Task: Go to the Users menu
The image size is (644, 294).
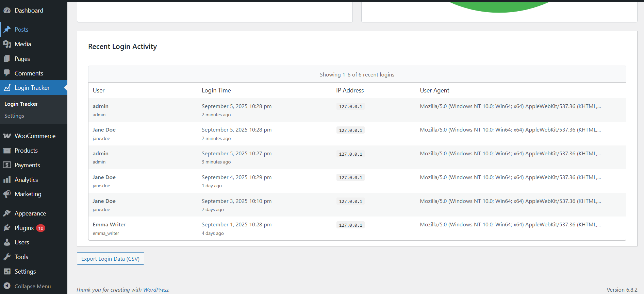Action: click(x=22, y=242)
